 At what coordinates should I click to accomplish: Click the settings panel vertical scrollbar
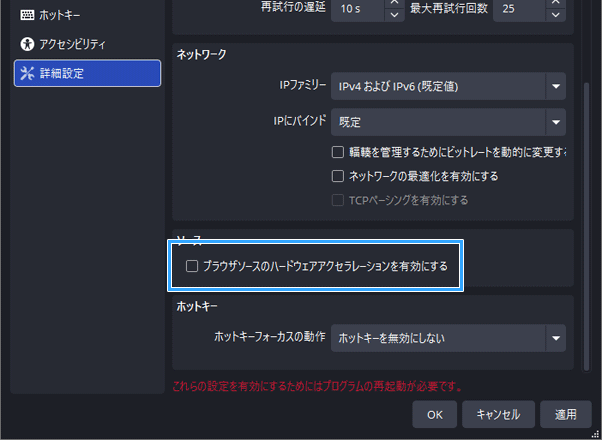586,227
